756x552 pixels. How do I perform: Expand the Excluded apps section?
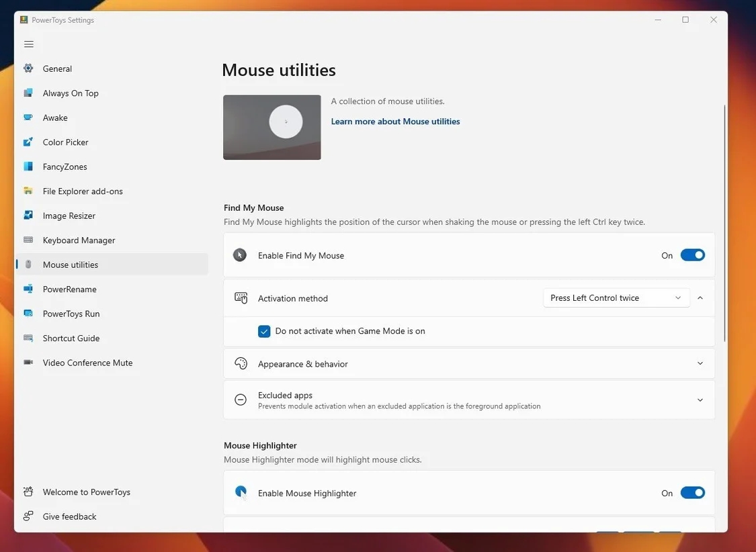click(x=700, y=400)
